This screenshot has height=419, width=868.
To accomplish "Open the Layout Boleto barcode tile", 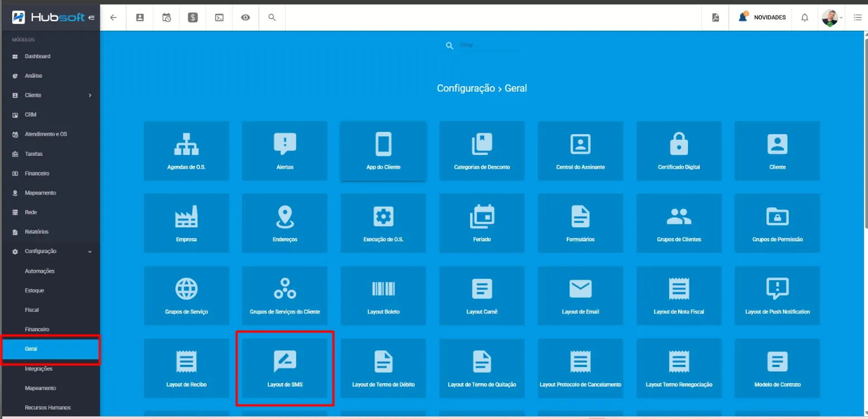I will coord(383,296).
